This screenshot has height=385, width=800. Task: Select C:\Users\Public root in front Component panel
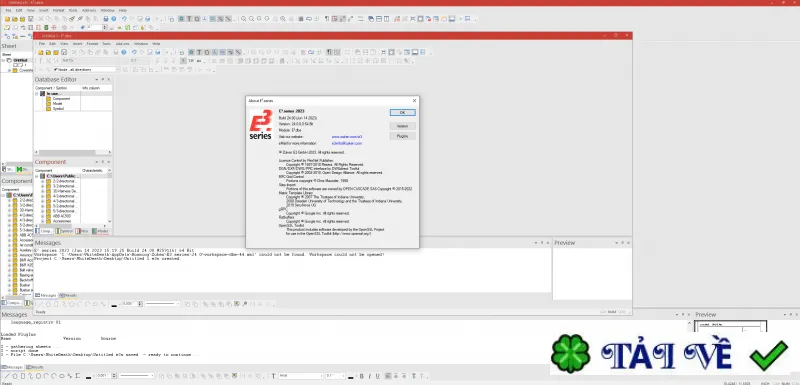tap(63, 176)
